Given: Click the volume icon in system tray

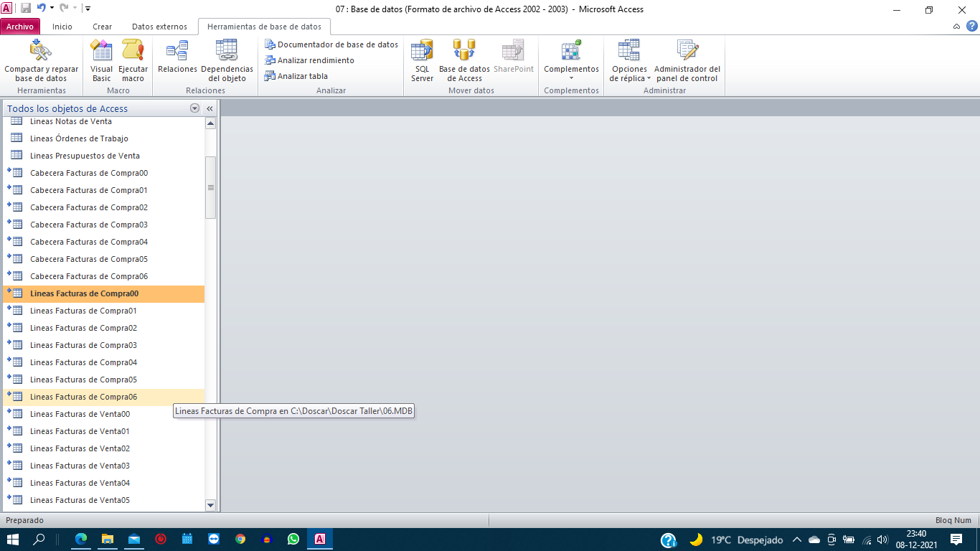Looking at the screenshot, I should tap(882, 540).
